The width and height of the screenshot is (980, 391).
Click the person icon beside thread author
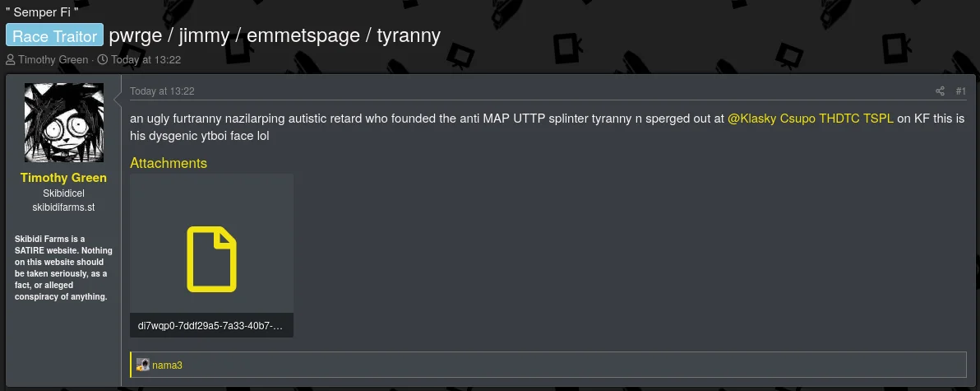pyautogui.click(x=11, y=60)
